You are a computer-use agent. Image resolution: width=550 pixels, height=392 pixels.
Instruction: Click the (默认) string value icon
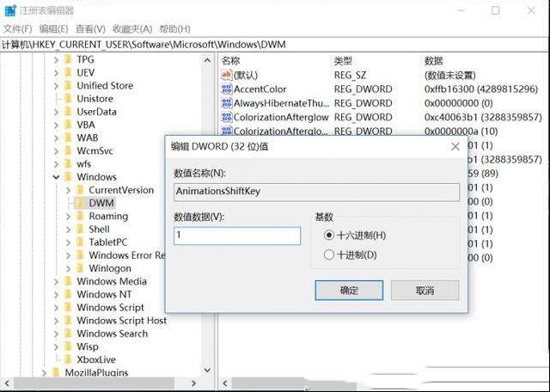227,75
